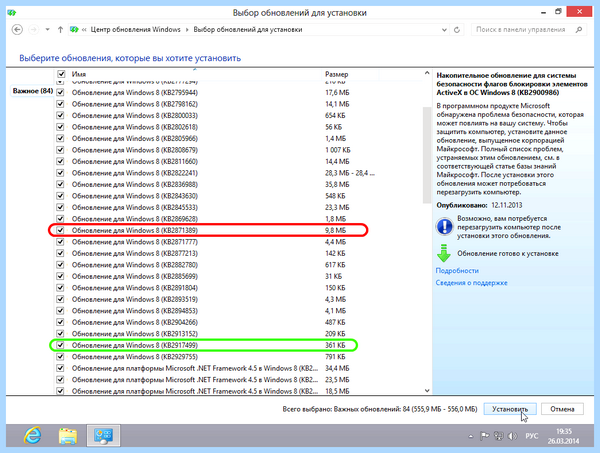
Task: Uncheck the .NET Framework 34,4 МБ update
Action: pyautogui.click(x=60, y=368)
